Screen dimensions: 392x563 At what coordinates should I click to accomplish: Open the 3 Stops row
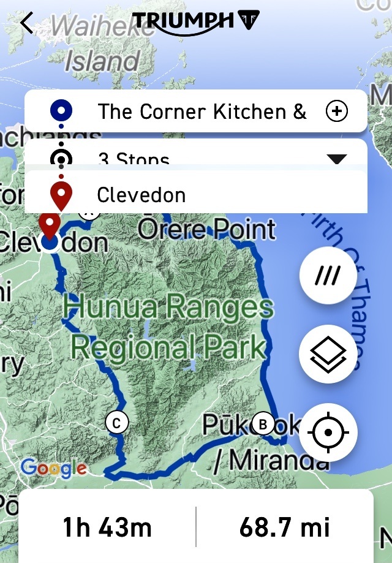pos(196,154)
